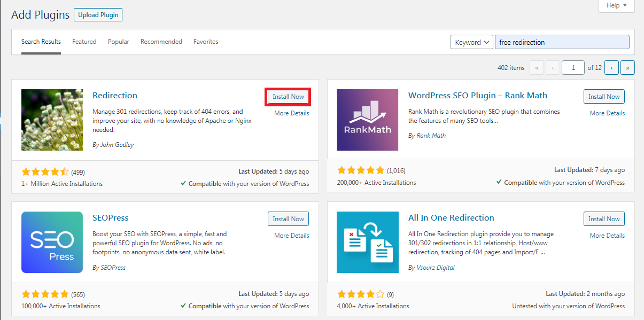Click the Redirection plugin flower thumbnail
This screenshot has width=644, height=320.
(x=52, y=120)
